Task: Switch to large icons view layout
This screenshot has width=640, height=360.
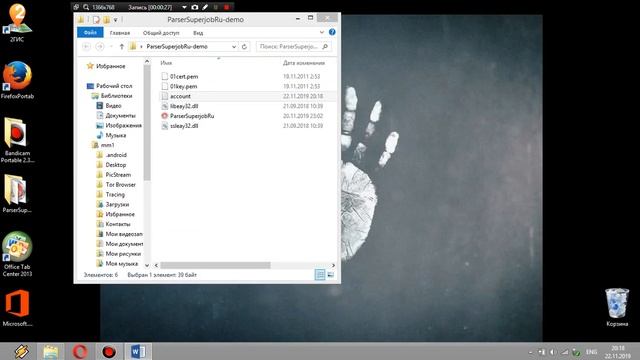Action: [331, 275]
